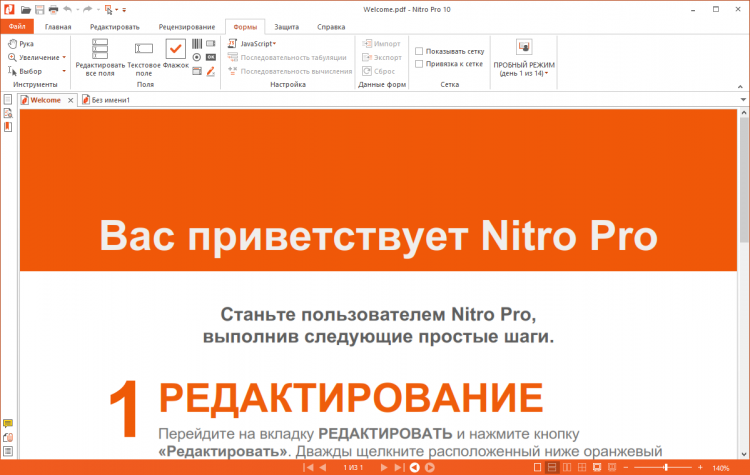Click the vertical scrollbar down arrow
The image size is (750, 475).
744,454
